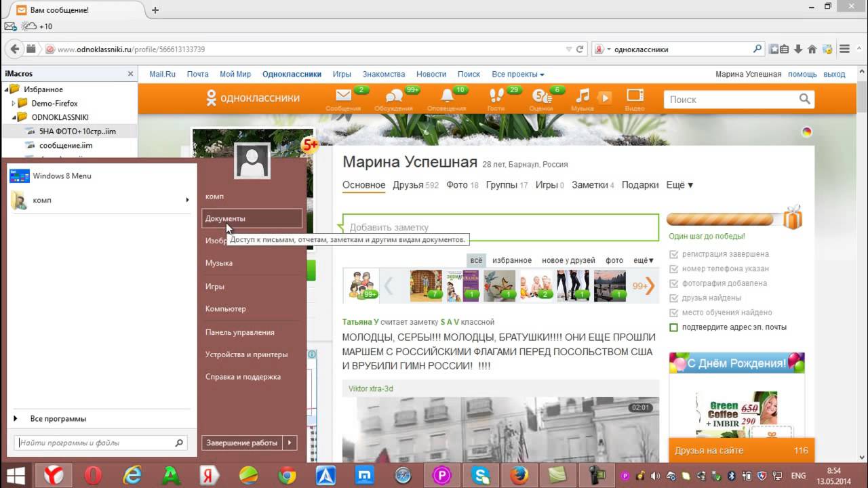Click the Windows Start button
Image resolution: width=868 pixels, height=488 pixels.
pyautogui.click(x=16, y=476)
